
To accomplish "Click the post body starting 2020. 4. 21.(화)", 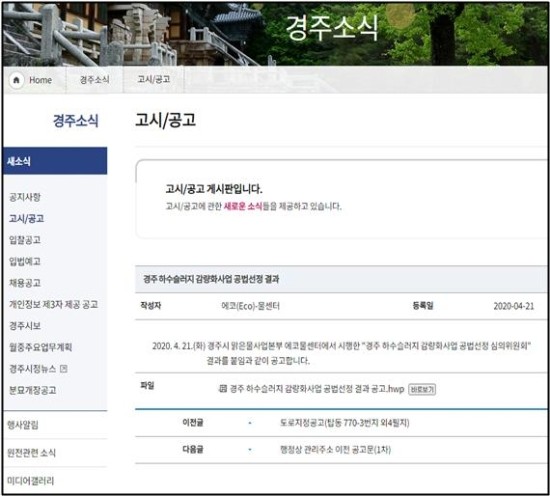I will (341, 353).
